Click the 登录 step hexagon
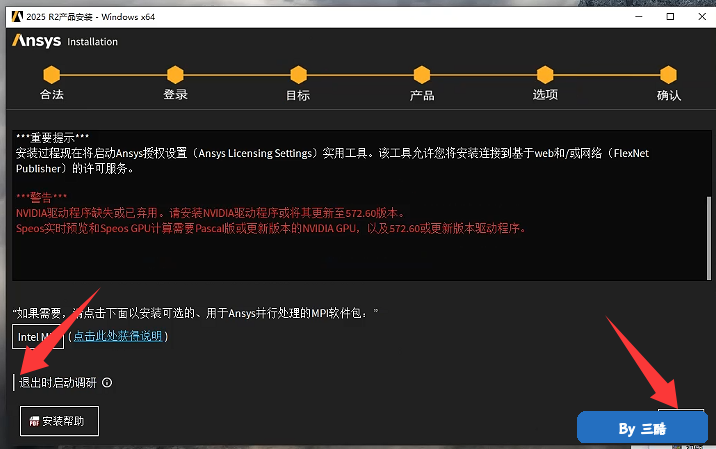 click(x=175, y=75)
